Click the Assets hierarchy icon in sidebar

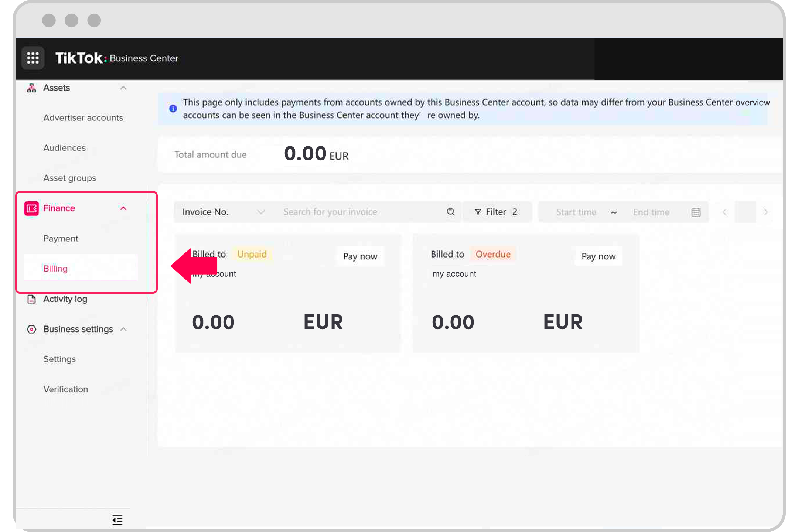coord(31,88)
